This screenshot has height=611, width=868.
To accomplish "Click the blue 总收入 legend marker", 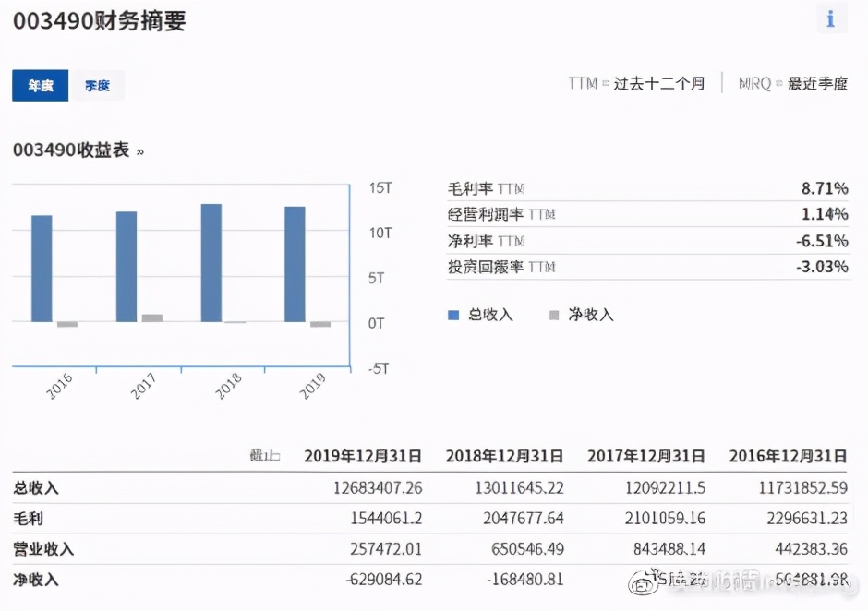I will coord(452,315).
